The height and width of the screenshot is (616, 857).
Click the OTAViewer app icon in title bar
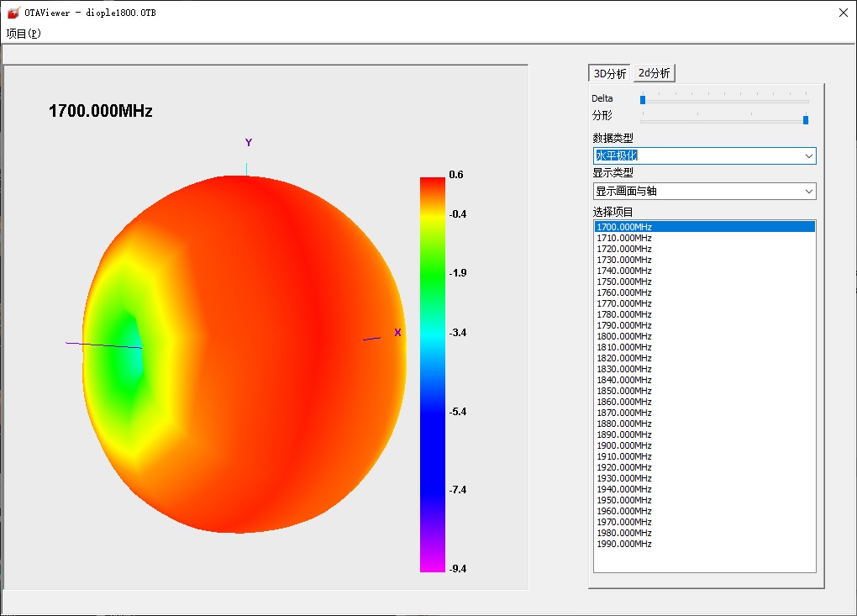tap(13, 13)
